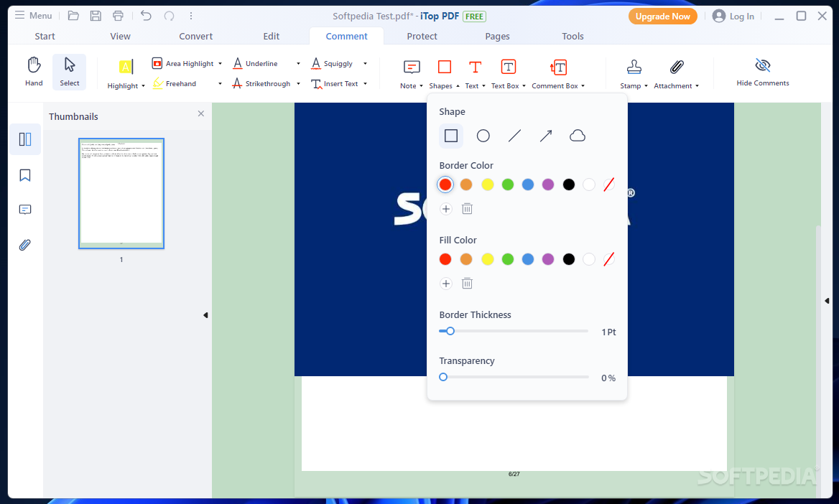Open the main Menu
This screenshot has width=839, height=504.
tap(33, 16)
